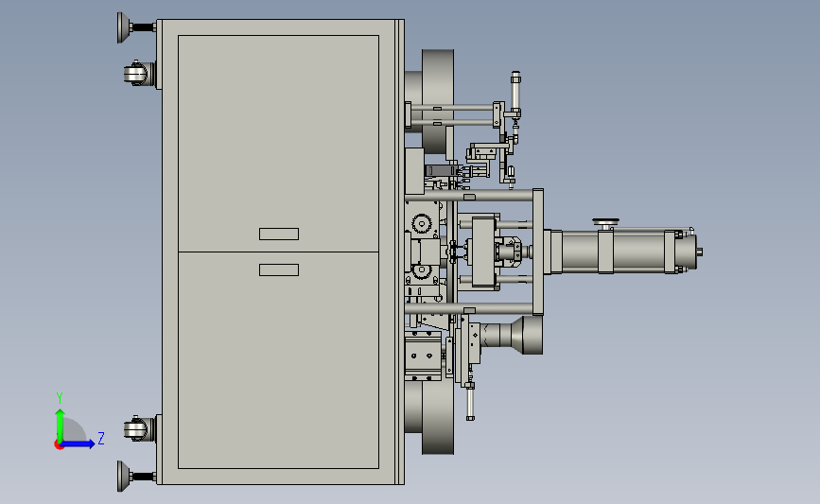The image size is (820, 504).
Task: Select the small pneumatic cylinder near bottom reel
Action: click(470, 401)
